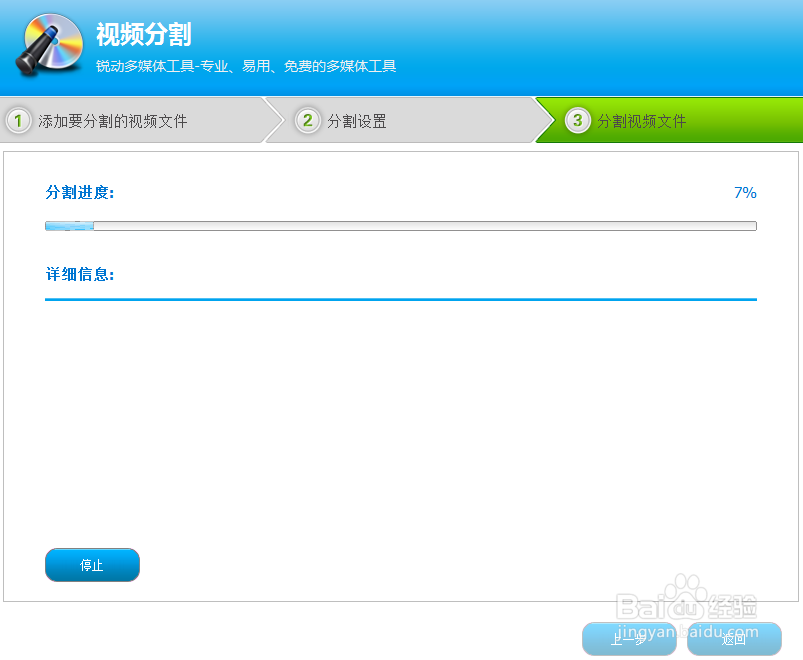
Task: Click the step 1 numbered circle icon
Action: click(x=20, y=119)
